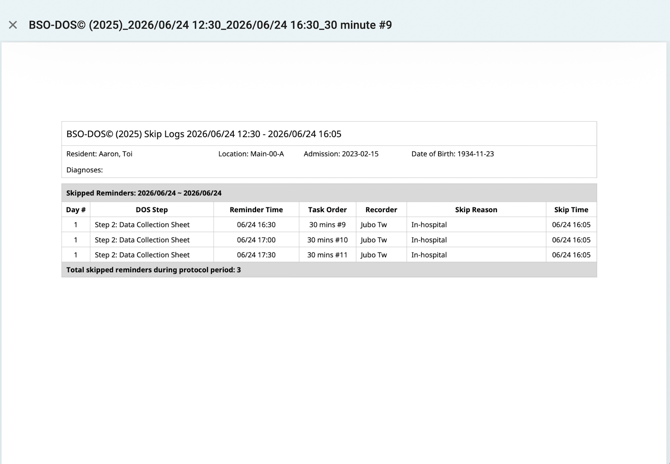Select the Skip Logs report heading
Viewport: 670px width, 464px height.
tap(204, 134)
